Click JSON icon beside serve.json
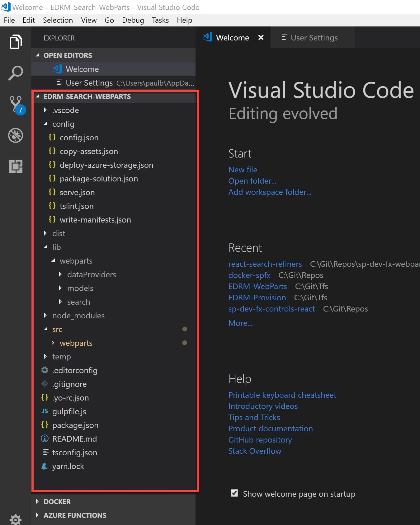 coord(52,192)
